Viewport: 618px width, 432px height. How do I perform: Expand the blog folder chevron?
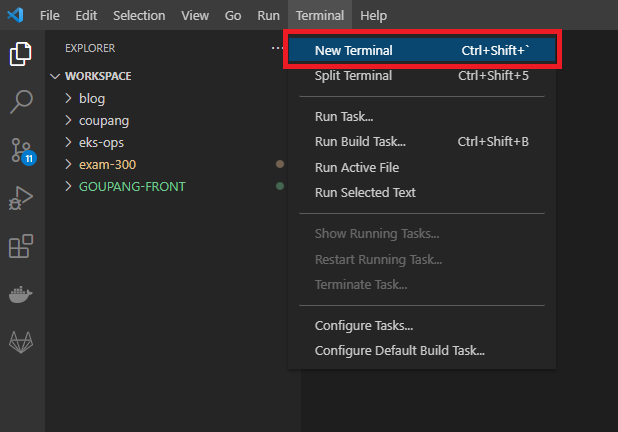point(68,98)
